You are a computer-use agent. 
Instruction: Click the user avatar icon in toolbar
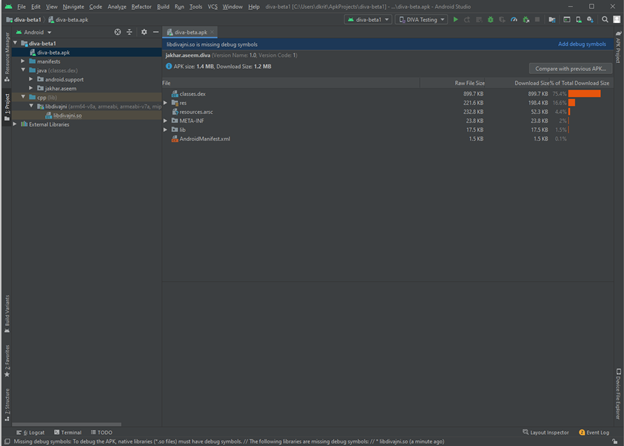click(x=616, y=19)
